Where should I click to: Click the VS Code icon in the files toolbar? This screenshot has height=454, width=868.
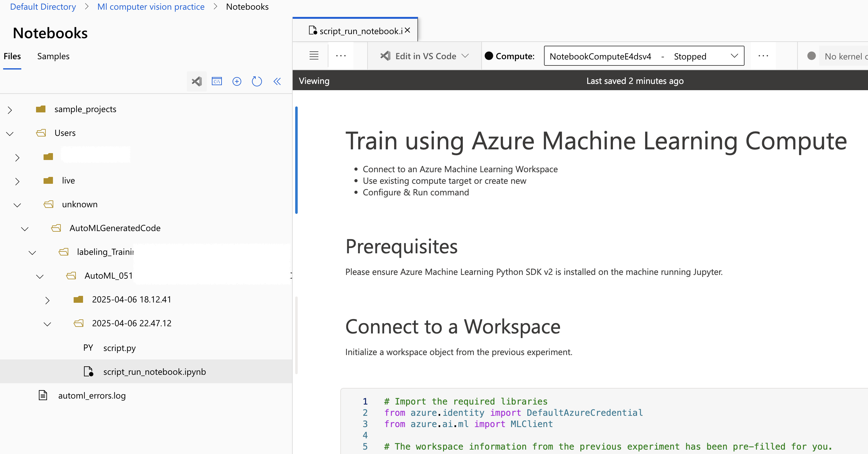tap(196, 81)
